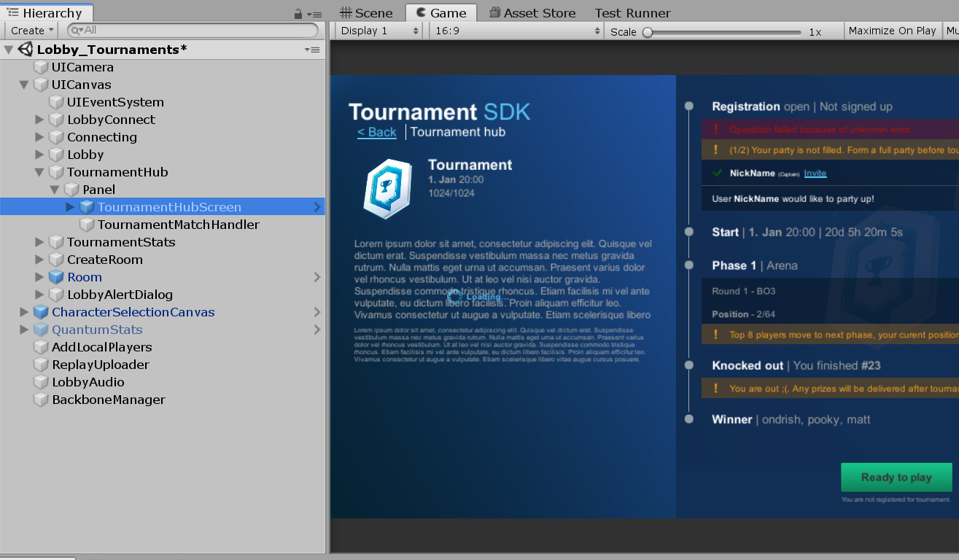This screenshot has width=959, height=560.
Task: Open the Asset Store tab
Action: click(532, 12)
